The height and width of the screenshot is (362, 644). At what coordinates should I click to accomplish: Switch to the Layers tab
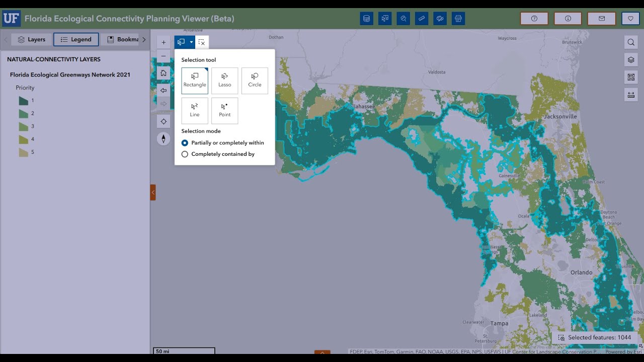pyautogui.click(x=32, y=39)
